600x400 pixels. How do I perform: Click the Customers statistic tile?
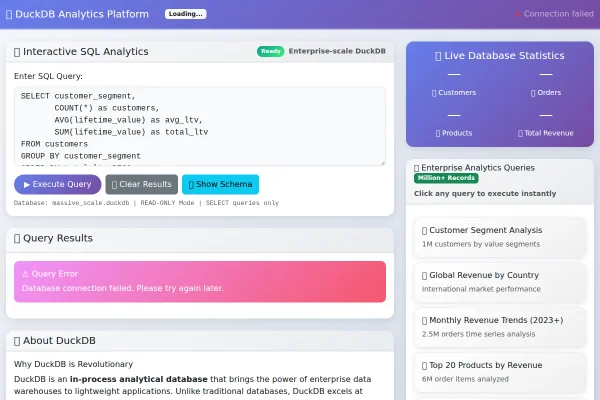[x=454, y=84]
